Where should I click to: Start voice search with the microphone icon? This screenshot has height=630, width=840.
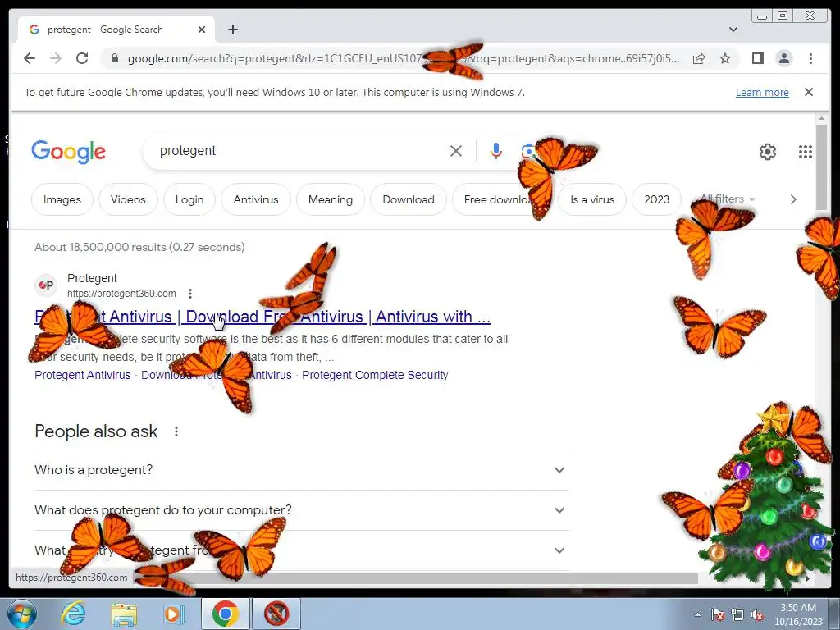[496, 151]
